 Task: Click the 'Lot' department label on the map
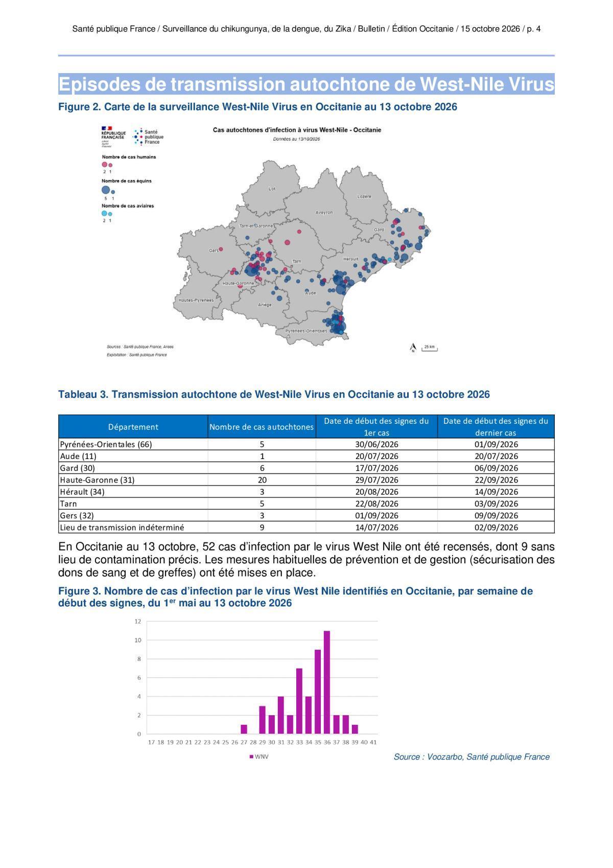[x=272, y=189]
